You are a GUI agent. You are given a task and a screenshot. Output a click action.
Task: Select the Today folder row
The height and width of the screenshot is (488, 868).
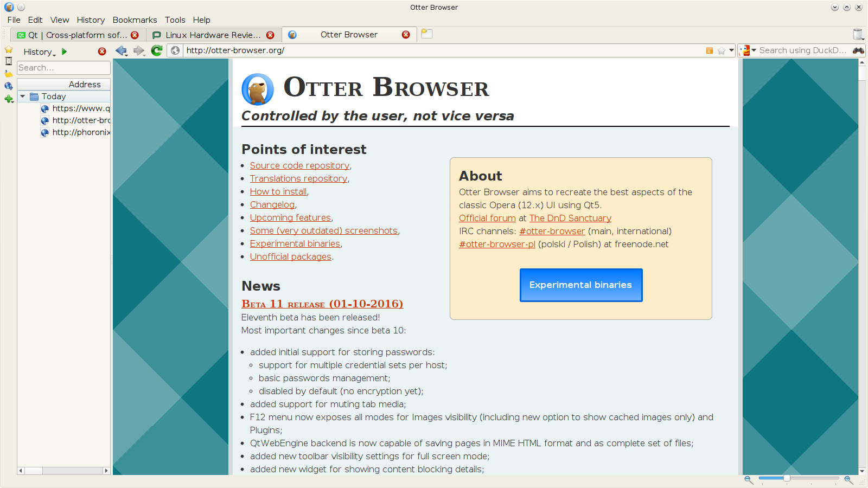64,97
